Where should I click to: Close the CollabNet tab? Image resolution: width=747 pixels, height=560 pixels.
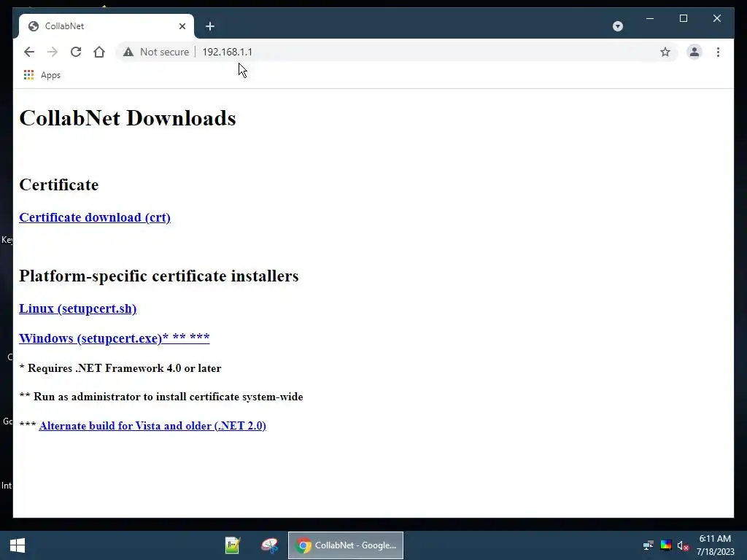pos(182,26)
